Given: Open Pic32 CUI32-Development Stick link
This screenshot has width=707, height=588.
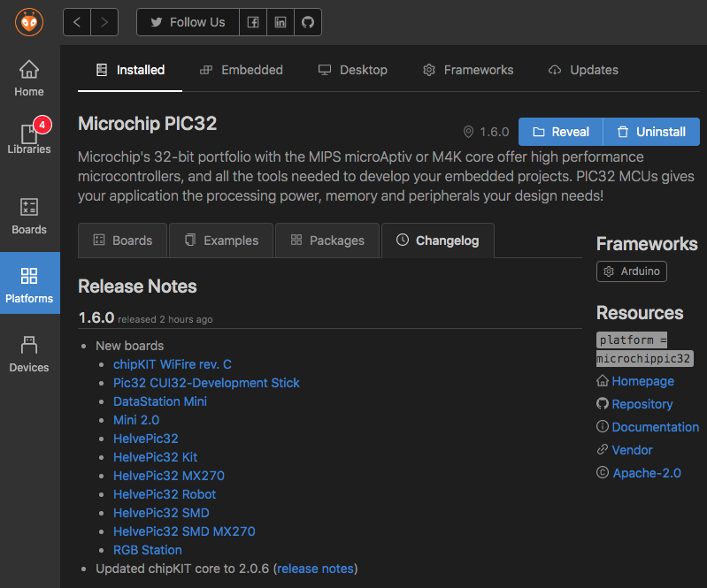Looking at the screenshot, I should tap(206, 383).
